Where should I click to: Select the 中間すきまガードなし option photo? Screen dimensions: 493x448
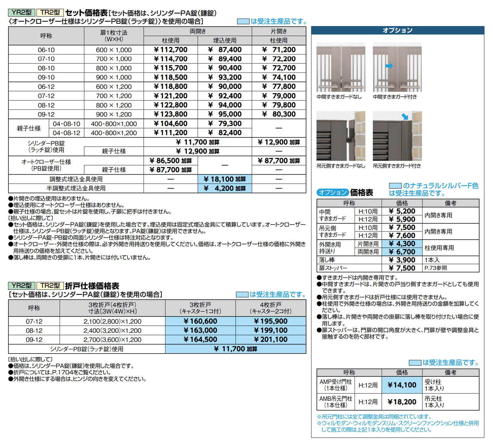point(340,67)
